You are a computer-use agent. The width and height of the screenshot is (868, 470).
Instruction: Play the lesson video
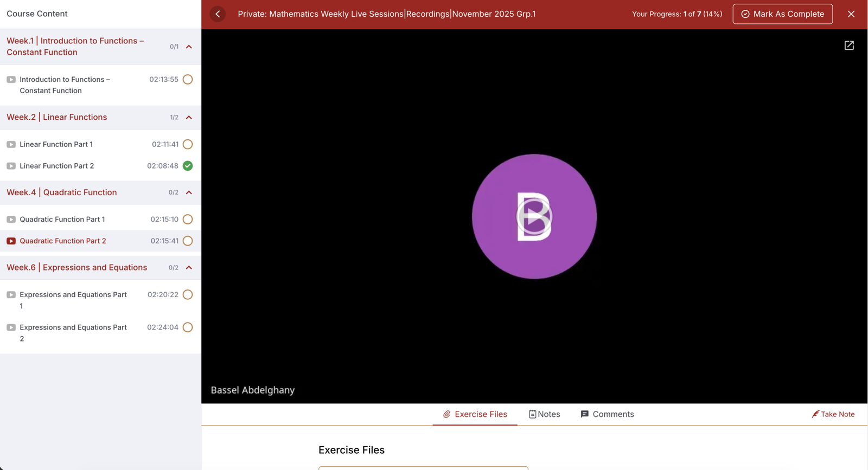click(x=534, y=216)
